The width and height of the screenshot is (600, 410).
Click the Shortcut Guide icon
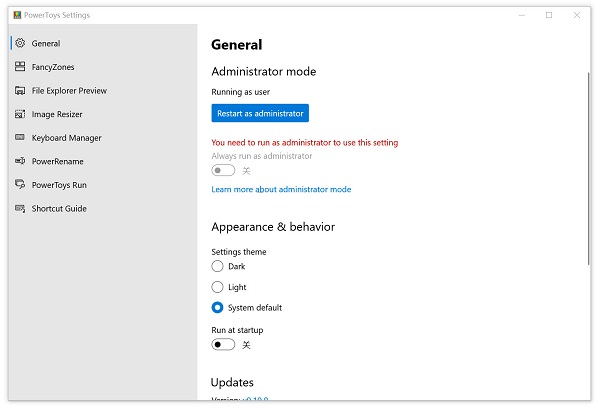[20, 208]
